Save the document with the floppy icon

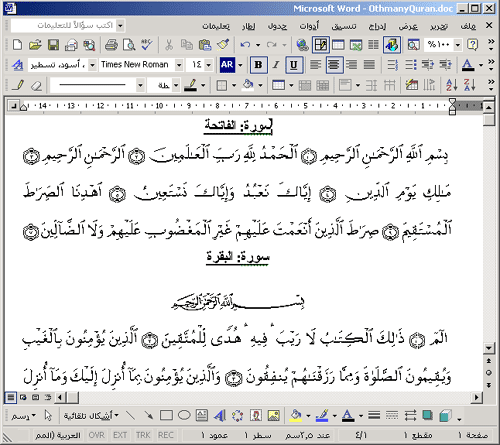point(53,45)
